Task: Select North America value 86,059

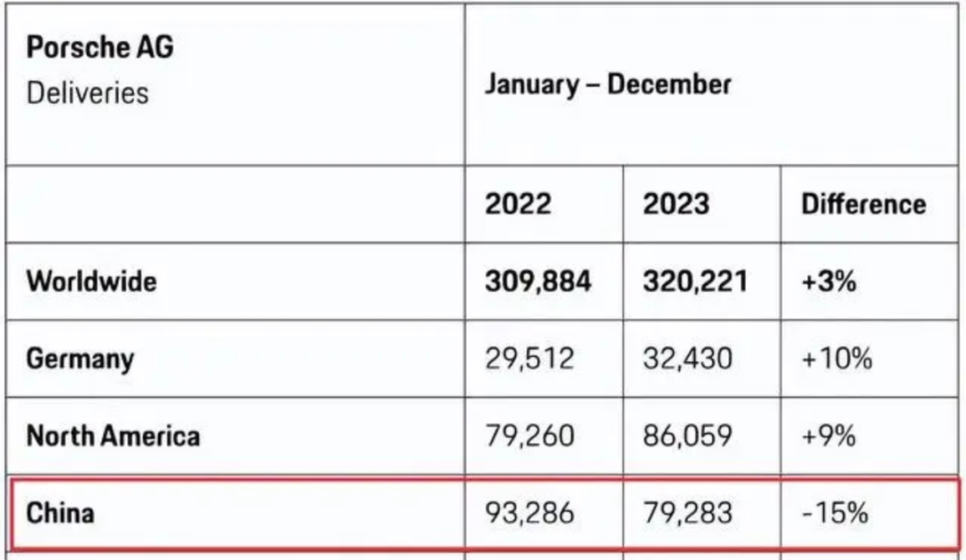Action: coord(687,436)
